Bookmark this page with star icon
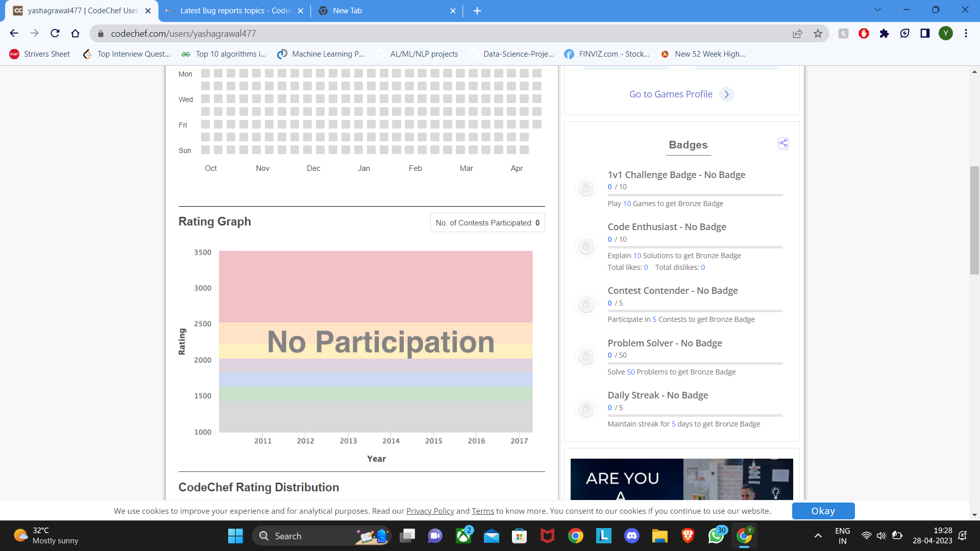 pyautogui.click(x=818, y=34)
